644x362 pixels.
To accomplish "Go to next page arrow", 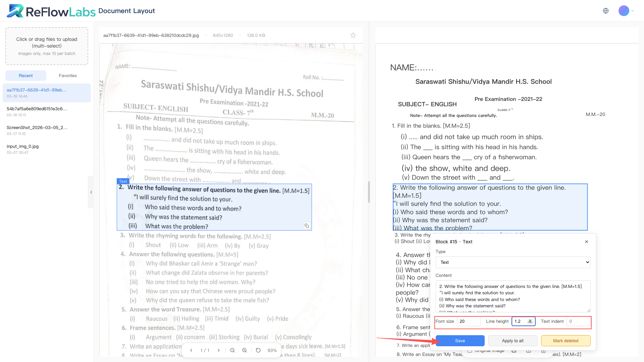I will pos(219,350).
